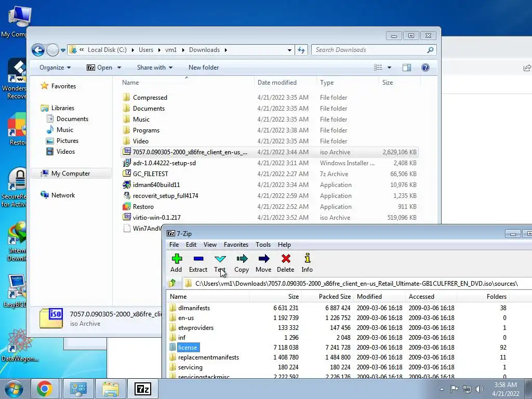Image resolution: width=532 pixels, height=399 pixels.
Task: Select the Move tool in 7-Zip
Action: pyautogui.click(x=263, y=263)
